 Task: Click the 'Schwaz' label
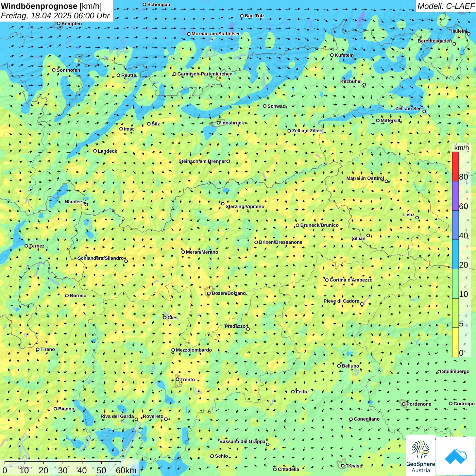point(276,106)
